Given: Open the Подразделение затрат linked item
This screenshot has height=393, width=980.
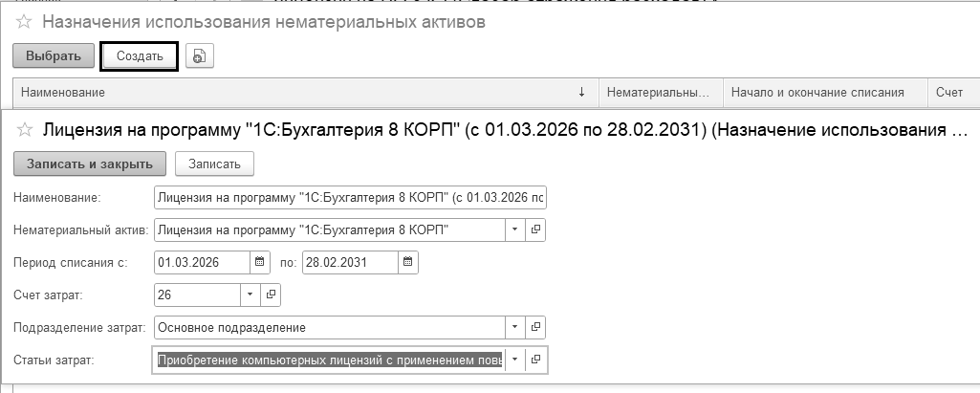Looking at the screenshot, I should pyautogui.click(x=535, y=327).
